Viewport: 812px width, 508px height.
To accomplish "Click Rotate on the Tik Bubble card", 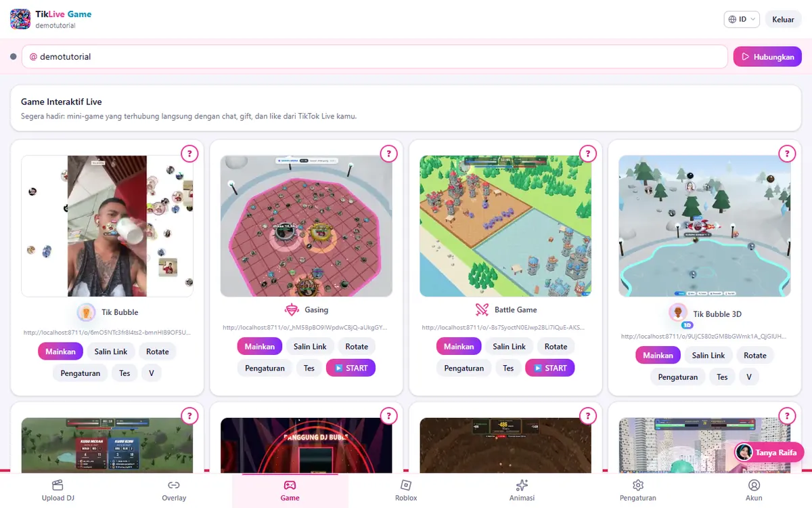I will 158,352.
